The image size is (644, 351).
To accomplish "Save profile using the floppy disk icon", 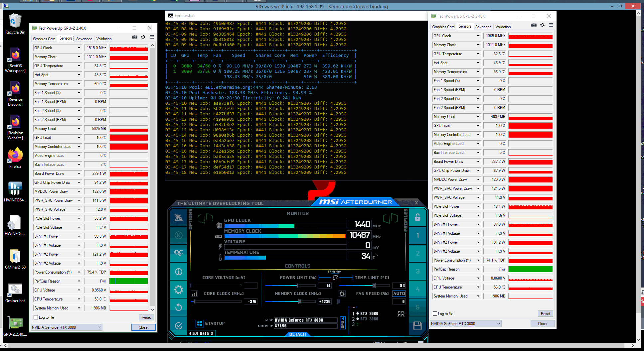I will click(x=417, y=325).
